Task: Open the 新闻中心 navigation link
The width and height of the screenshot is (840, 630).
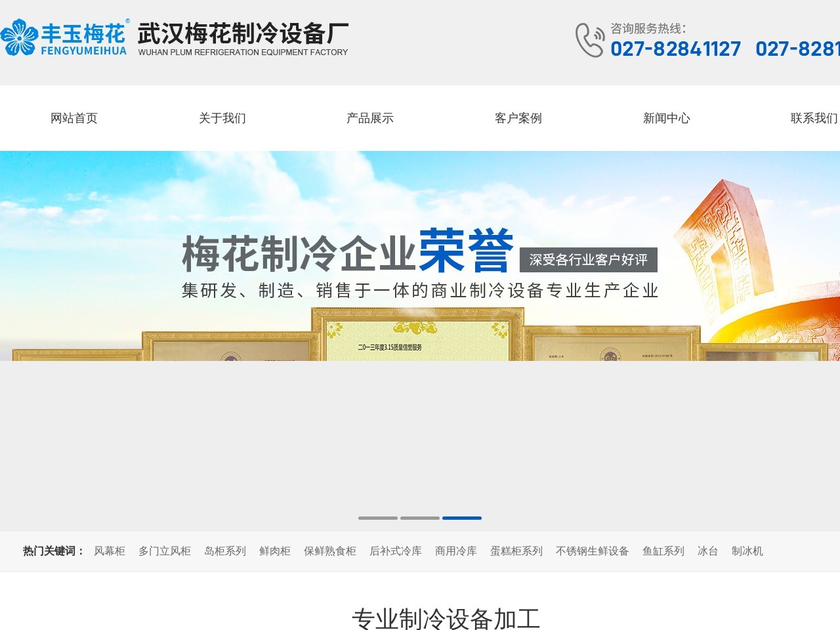Action: 667,118
